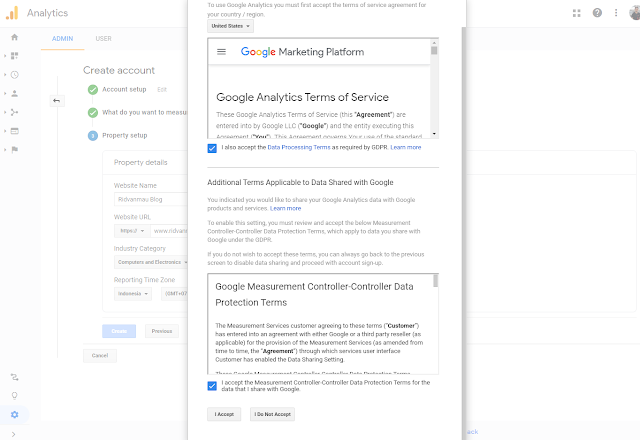Open the Discover lightbulb icon

click(x=15, y=396)
